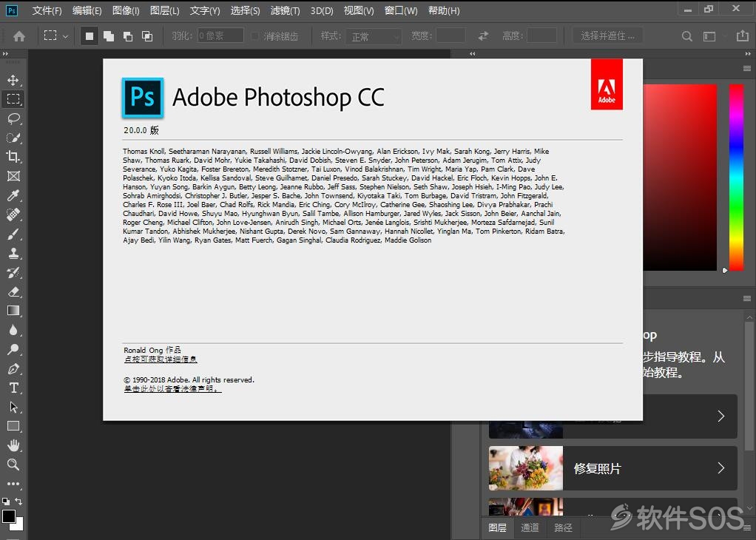Click the 羽化 feather input field

coord(220,36)
